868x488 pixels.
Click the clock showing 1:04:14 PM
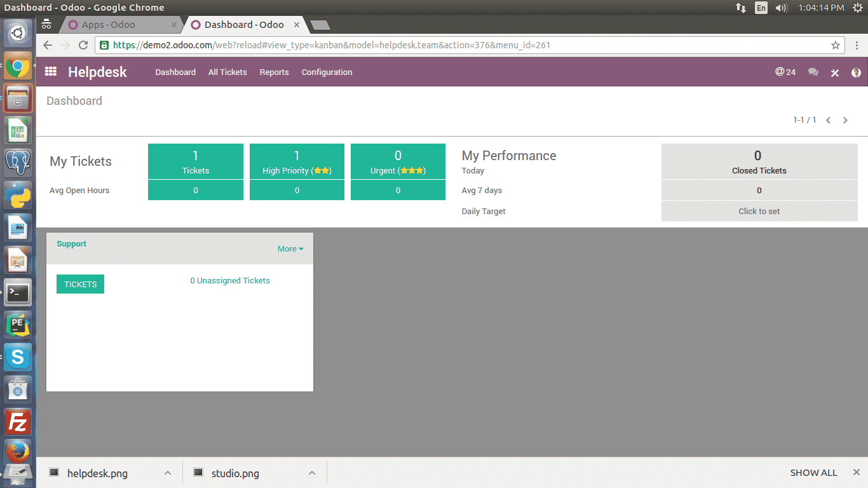tap(821, 8)
